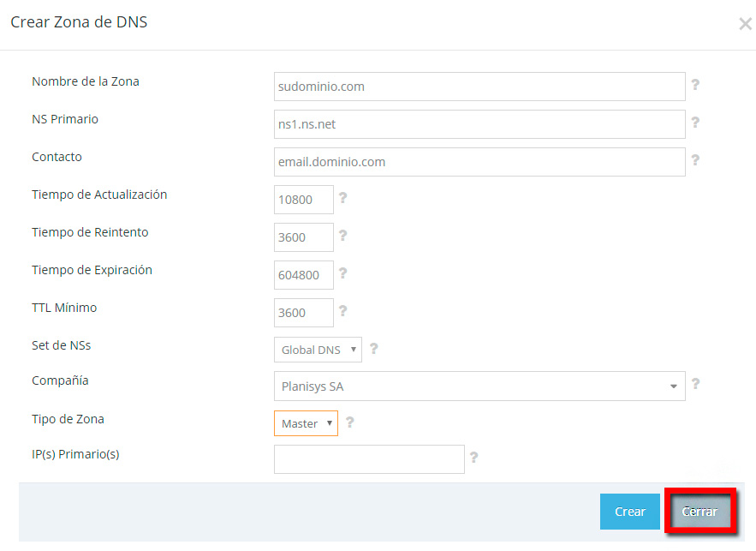Click help icon next to Set de NSs

tap(373, 349)
